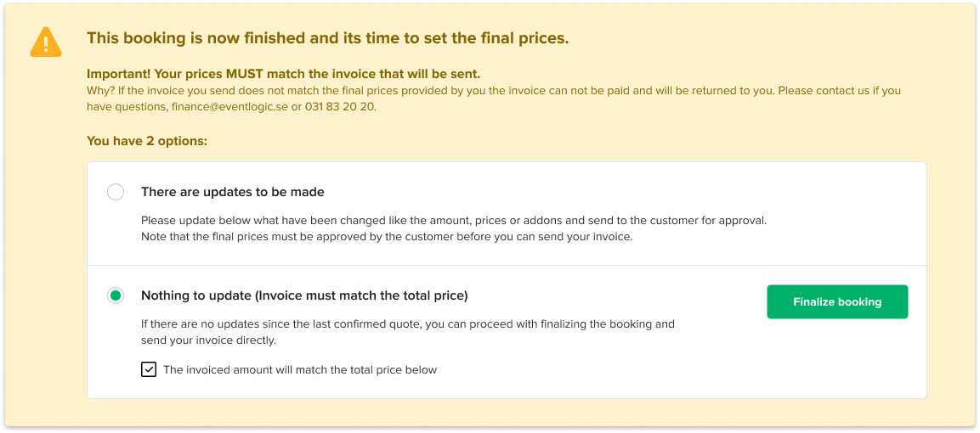Click the "Nothing to update (Invoice must match...)" label text
The height and width of the screenshot is (433, 980).
[304, 295]
